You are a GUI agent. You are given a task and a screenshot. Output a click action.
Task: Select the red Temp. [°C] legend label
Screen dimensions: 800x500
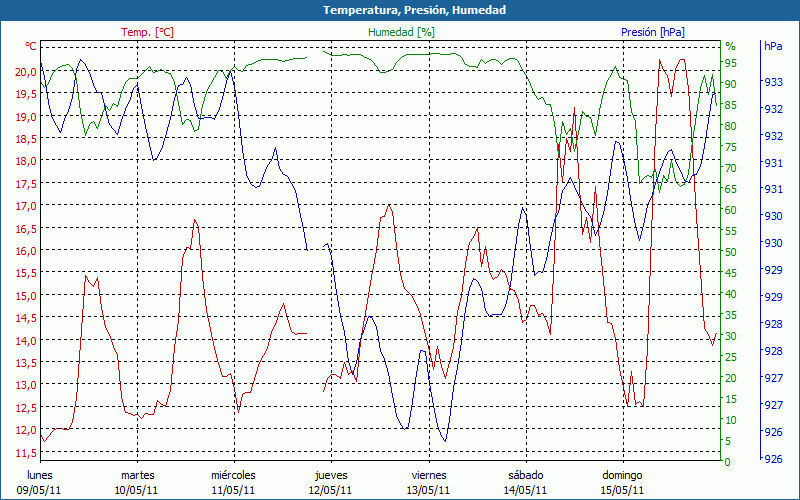147,32
